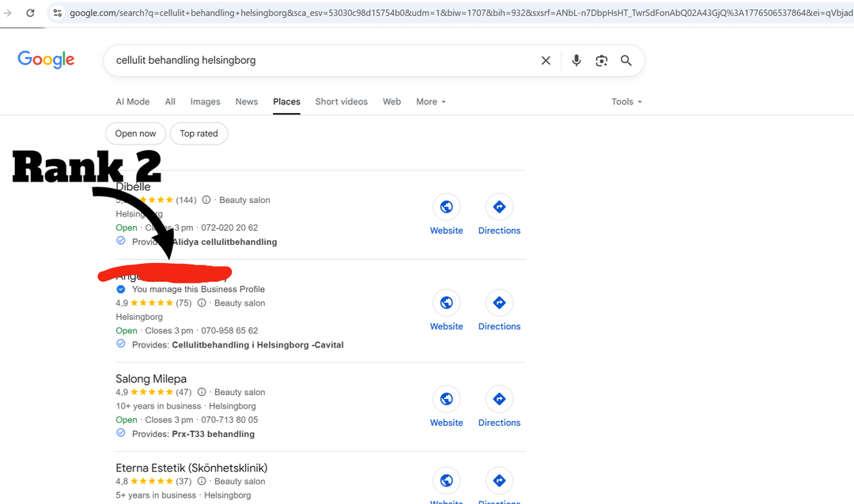This screenshot has width=854, height=504.
Task: Switch to Short videos tab
Action: tap(342, 102)
